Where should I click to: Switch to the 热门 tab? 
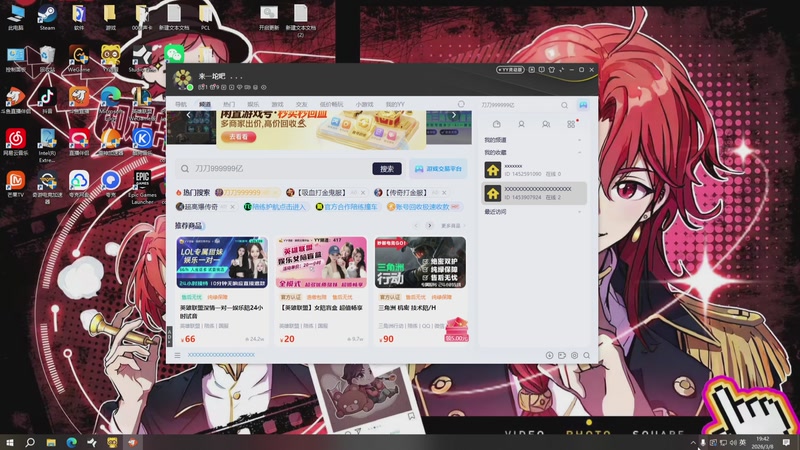(x=229, y=104)
